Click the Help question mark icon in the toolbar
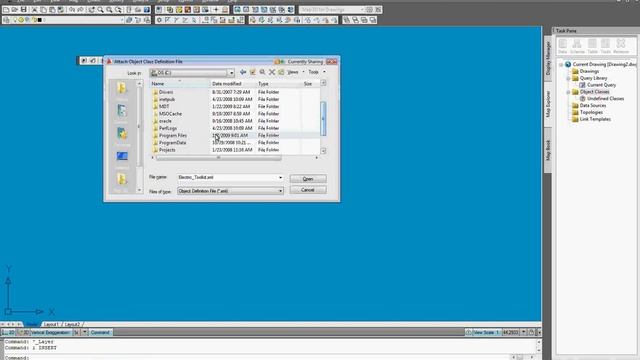 147,10
